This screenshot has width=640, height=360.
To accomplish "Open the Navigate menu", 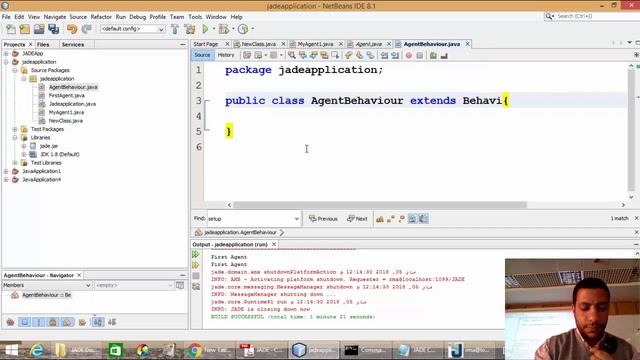I will click(x=55, y=17).
